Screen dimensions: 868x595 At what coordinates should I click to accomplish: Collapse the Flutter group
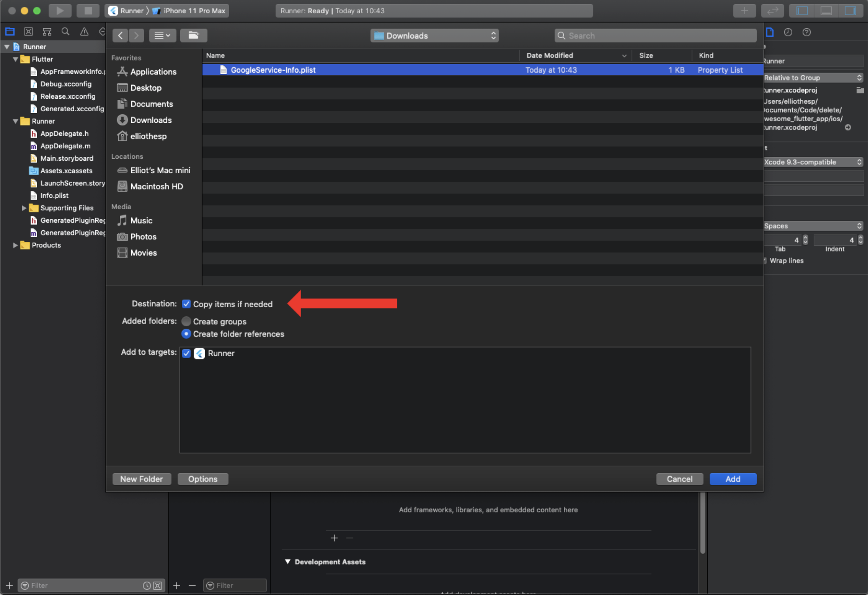click(15, 59)
